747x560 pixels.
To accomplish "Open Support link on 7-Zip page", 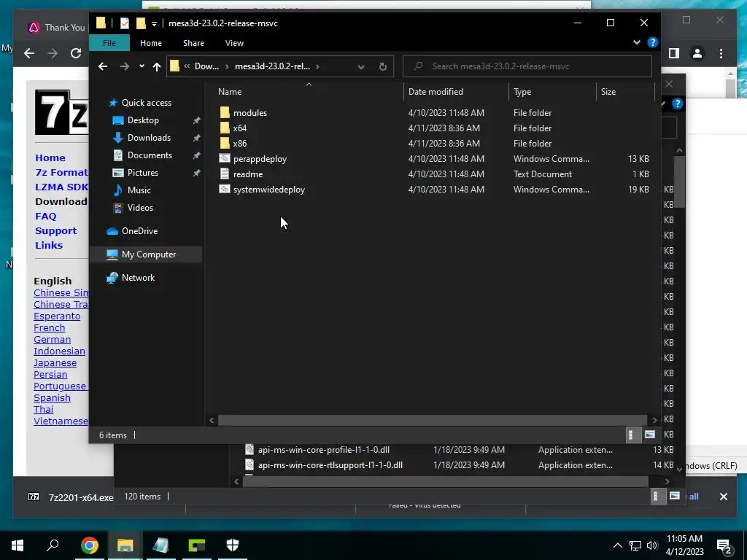I will (55, 231).
